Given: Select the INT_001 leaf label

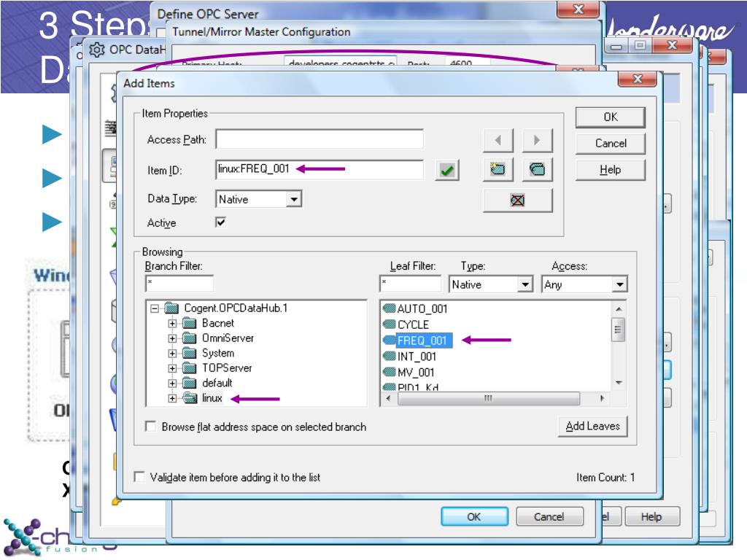Looking at the screenshot, I should click(x=417, y=356).
